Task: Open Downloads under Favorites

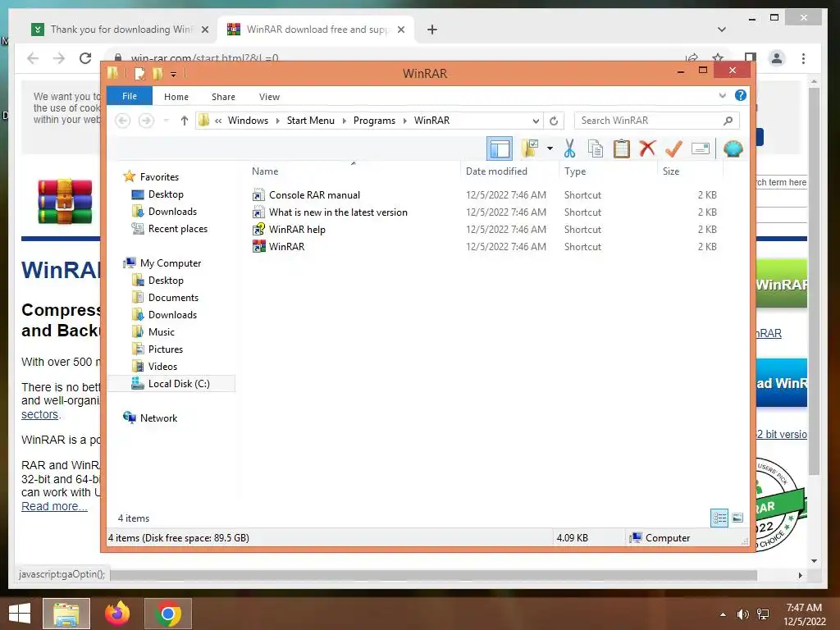Action: (x=172, y=212)
